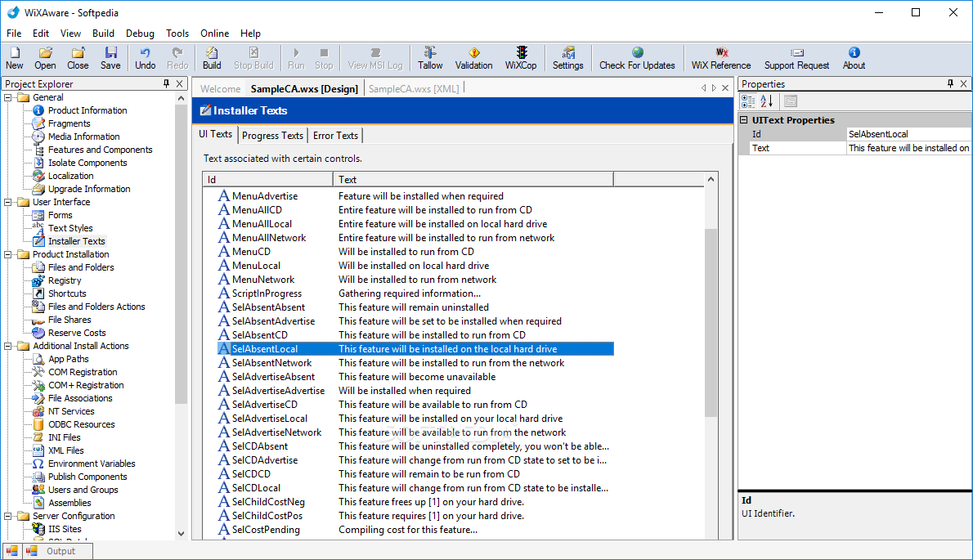Switch to the Progress Texts tab
This screenshot has height=560, width=973.
click(272, 135)
